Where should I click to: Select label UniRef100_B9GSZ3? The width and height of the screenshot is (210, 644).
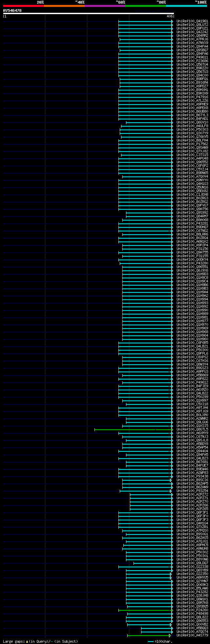pos(192,368)
